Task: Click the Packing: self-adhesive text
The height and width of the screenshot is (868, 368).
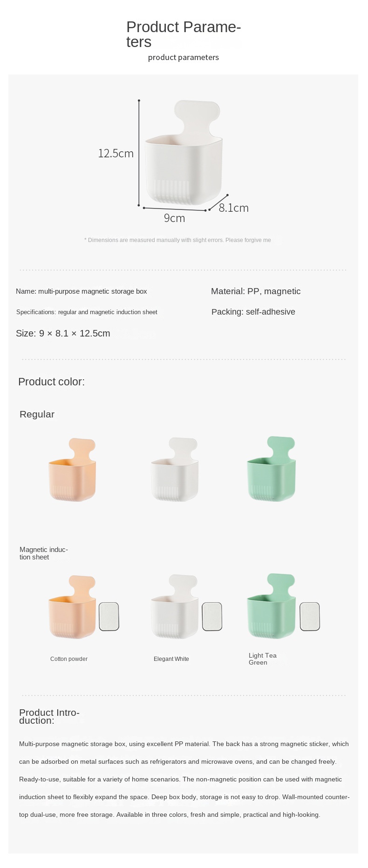Action: click(253, 312)
